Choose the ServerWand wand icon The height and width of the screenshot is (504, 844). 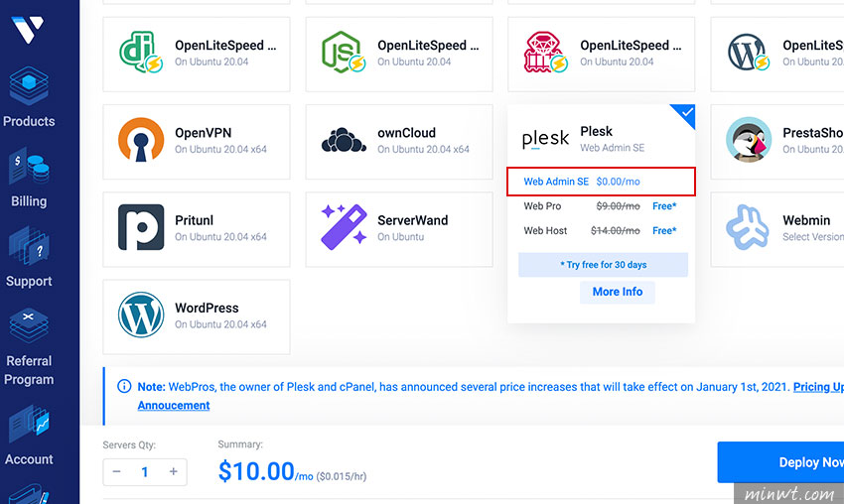(344, 227)
